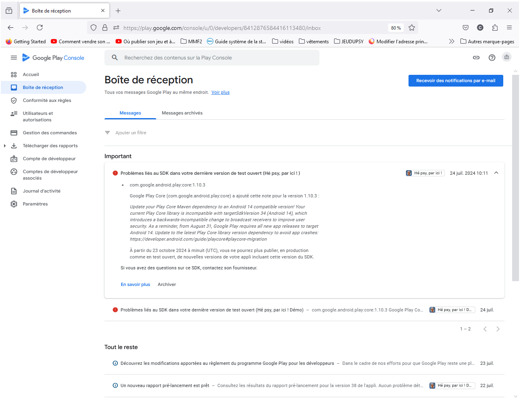532x398 pixels.
Task: Open the help question mark icon
Action: [492, 58]
